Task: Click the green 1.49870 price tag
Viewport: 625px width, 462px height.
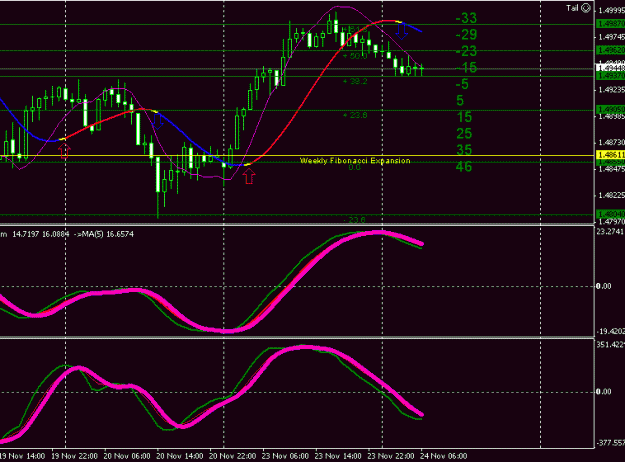Action: click(611, 24)
